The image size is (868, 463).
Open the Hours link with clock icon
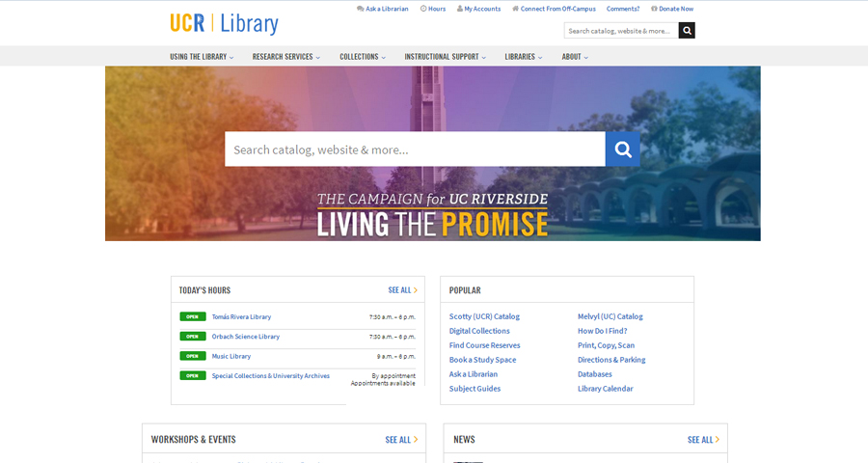coord(433,9)
